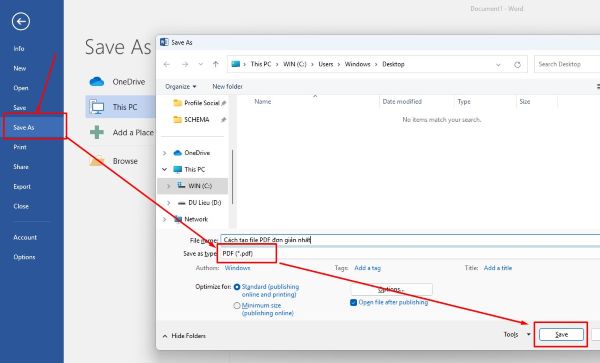The width and height of the screenshot is (600, 363).
Task: Click the Search Desktop field
Action: pyautogui.click(x=567, y=64)
